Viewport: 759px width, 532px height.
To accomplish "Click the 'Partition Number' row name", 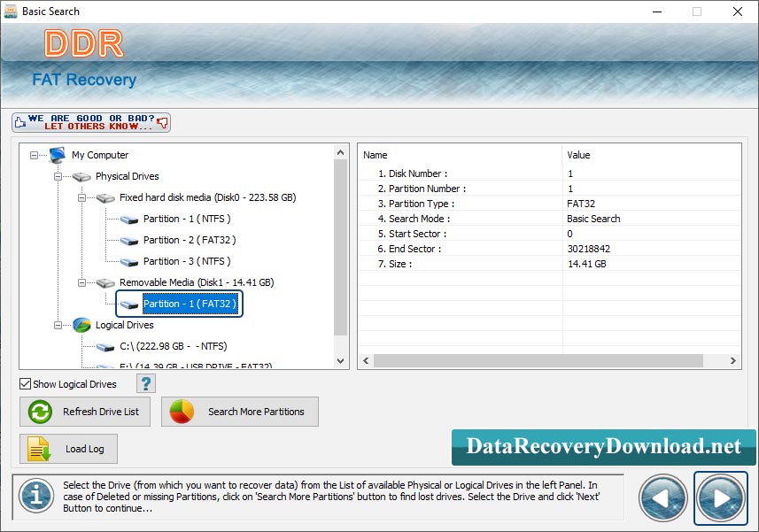I will click(422, 189).
